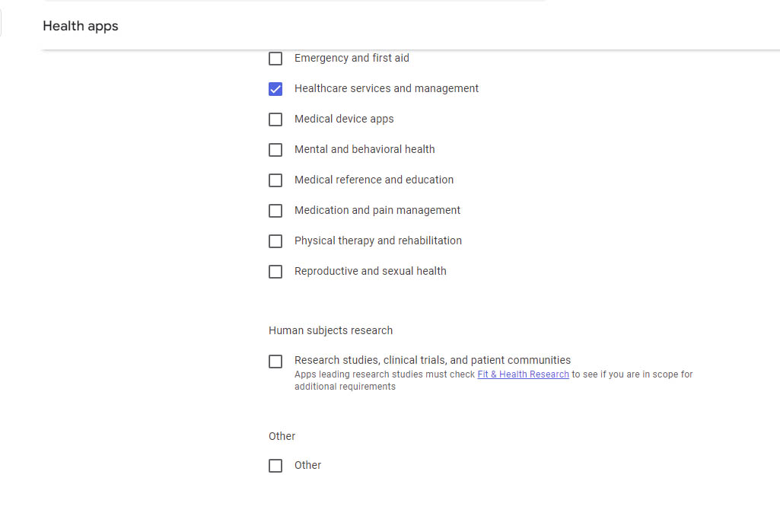Select the Medical reference and education checkbox
Screen dimensions: 780x532
click(275, 180)
